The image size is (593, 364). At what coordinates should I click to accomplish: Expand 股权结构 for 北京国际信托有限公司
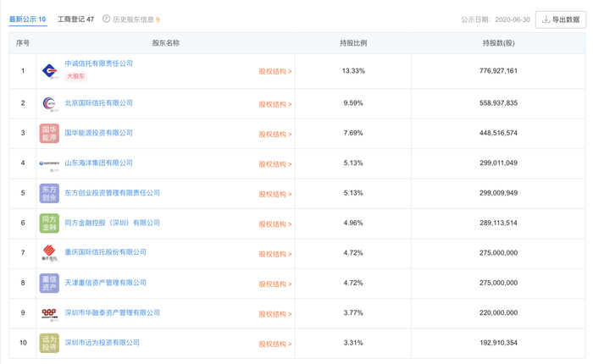coord(275,104)
